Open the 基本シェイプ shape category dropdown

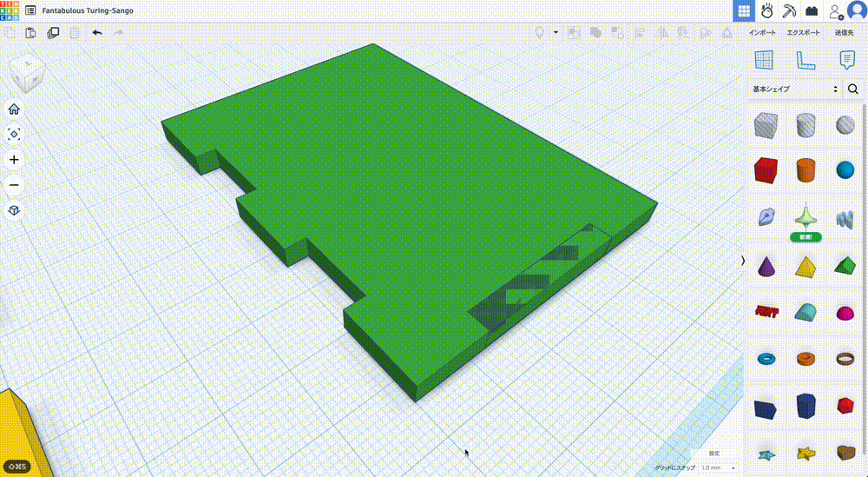coord(795,89)
